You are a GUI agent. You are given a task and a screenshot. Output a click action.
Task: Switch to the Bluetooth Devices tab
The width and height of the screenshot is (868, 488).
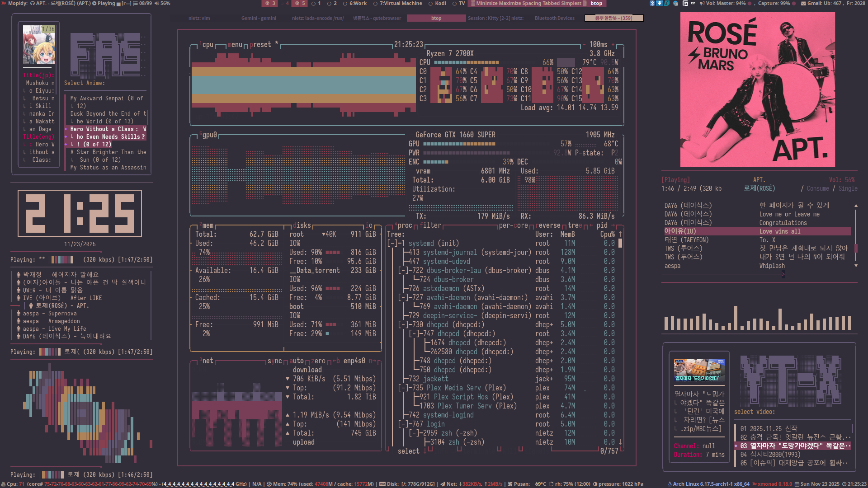coord(555,18)
